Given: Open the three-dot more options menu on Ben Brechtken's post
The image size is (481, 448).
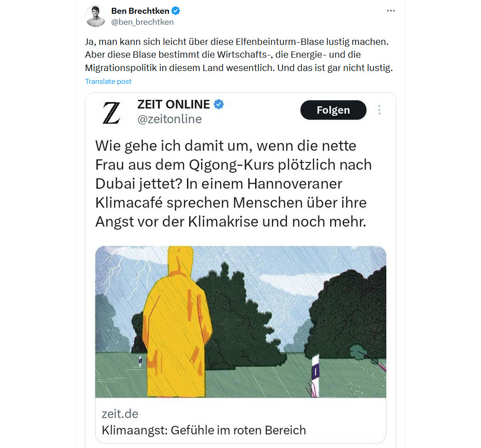Looking at the screenshot, I should 390,11.
